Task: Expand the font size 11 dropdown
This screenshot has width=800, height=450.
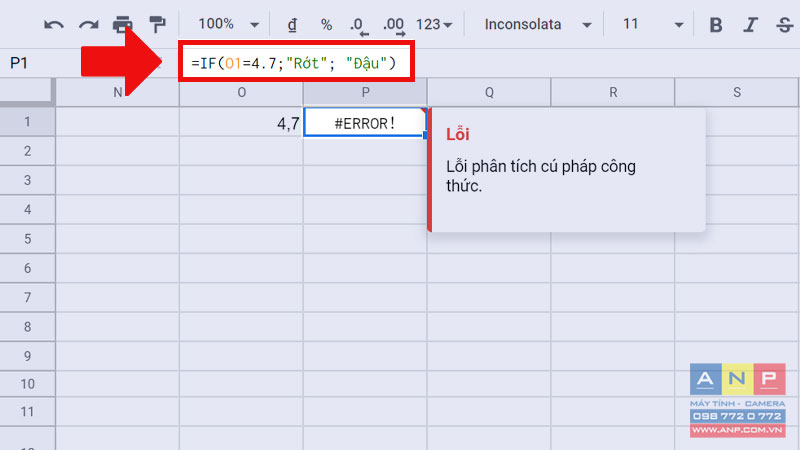Action: pyautogui.click(x=653, y=24)
